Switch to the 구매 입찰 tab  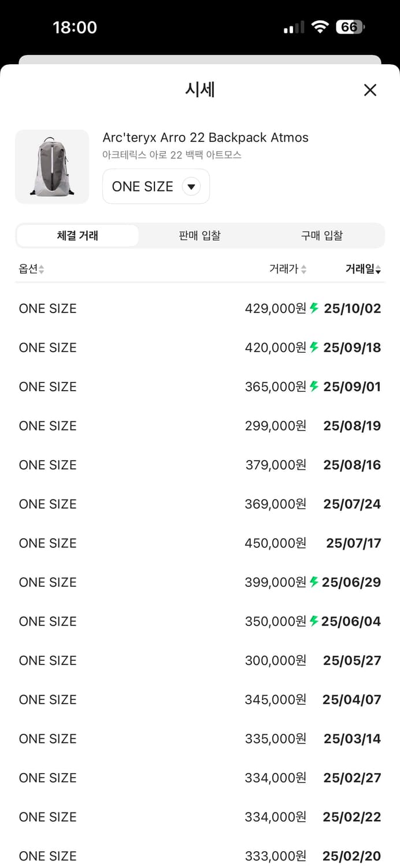point(321,236)
